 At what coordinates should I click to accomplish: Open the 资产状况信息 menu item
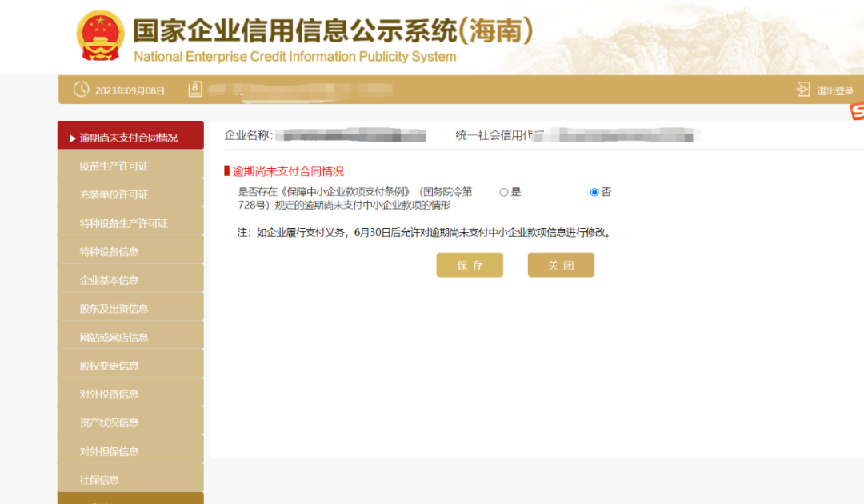pyautogui.click(x=109, y=422)
